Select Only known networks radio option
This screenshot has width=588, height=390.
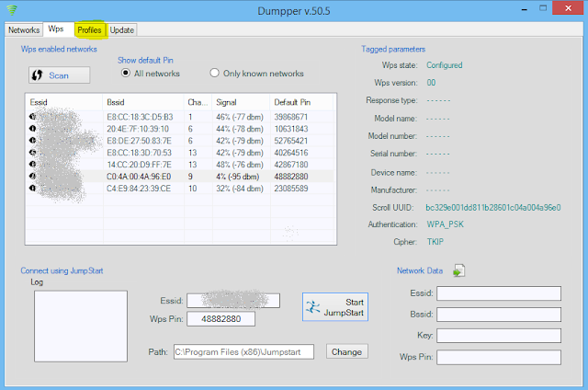coord(214,73)
